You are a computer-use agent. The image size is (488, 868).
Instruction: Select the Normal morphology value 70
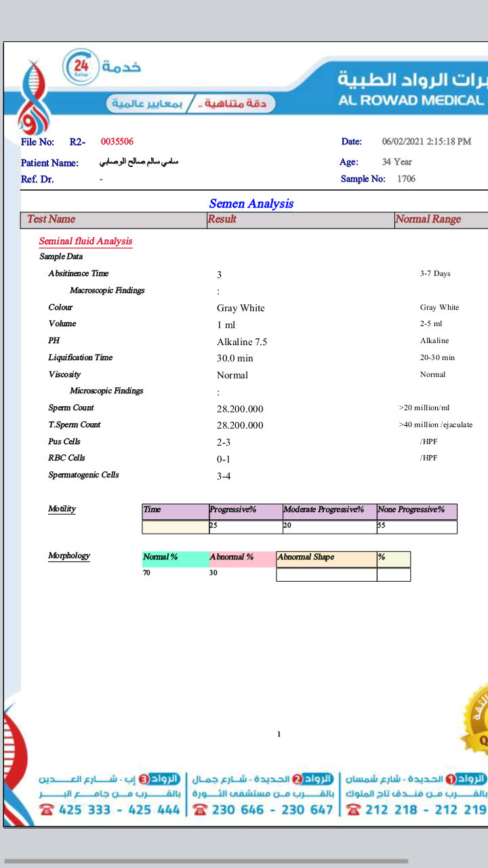[146, 573]
